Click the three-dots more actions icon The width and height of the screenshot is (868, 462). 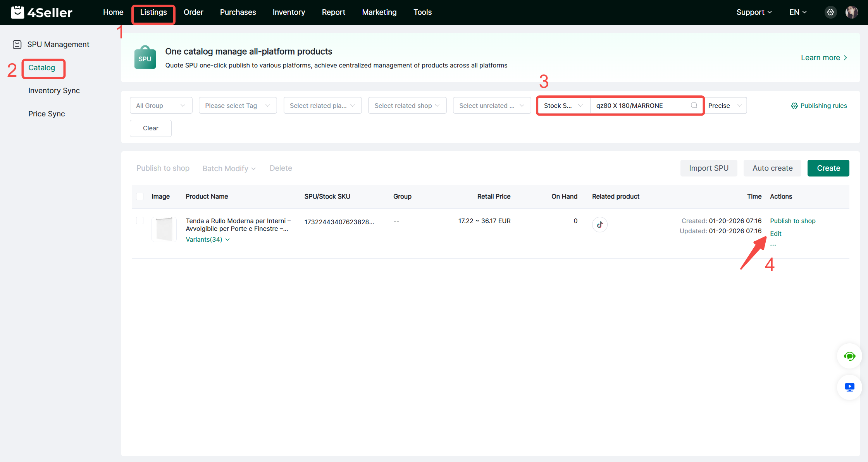coord(773,245)
